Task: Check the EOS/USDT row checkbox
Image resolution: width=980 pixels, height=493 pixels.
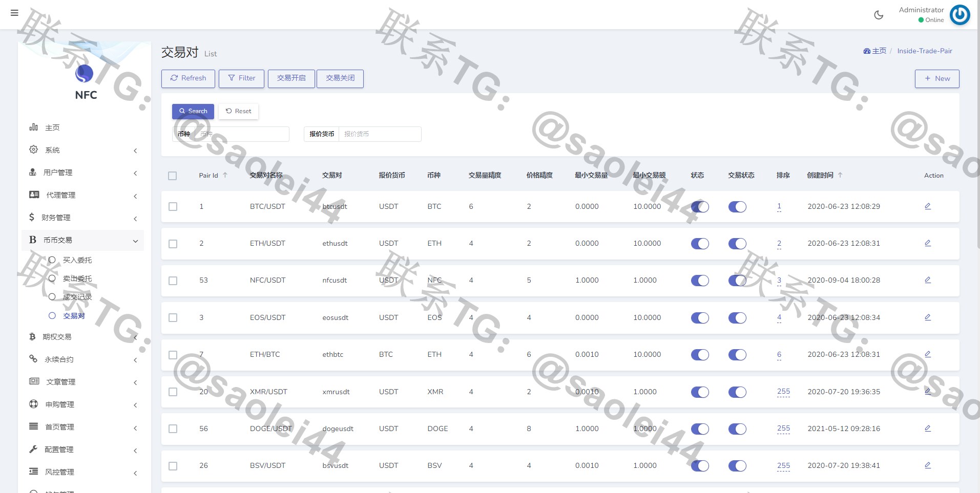Action: pyautogui.click(x=173, y=317)
